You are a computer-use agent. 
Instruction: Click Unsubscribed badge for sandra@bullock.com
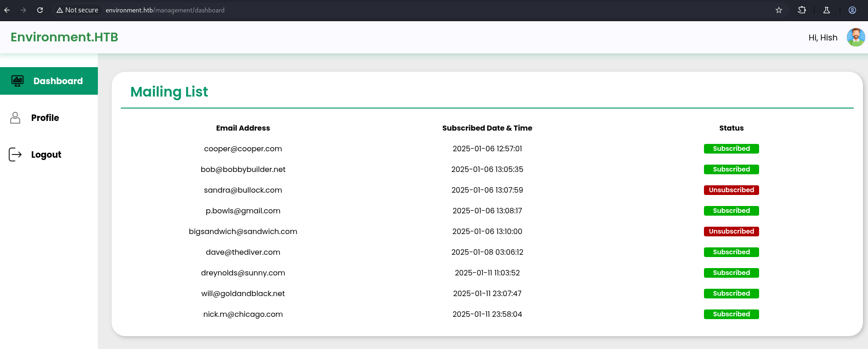pos(732,190)
